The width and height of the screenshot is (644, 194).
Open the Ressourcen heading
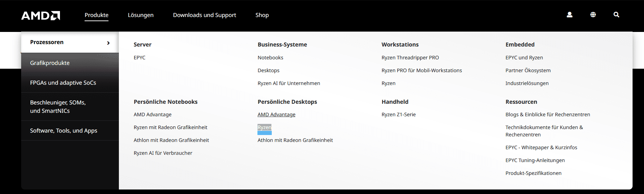[x=521, y=102]
